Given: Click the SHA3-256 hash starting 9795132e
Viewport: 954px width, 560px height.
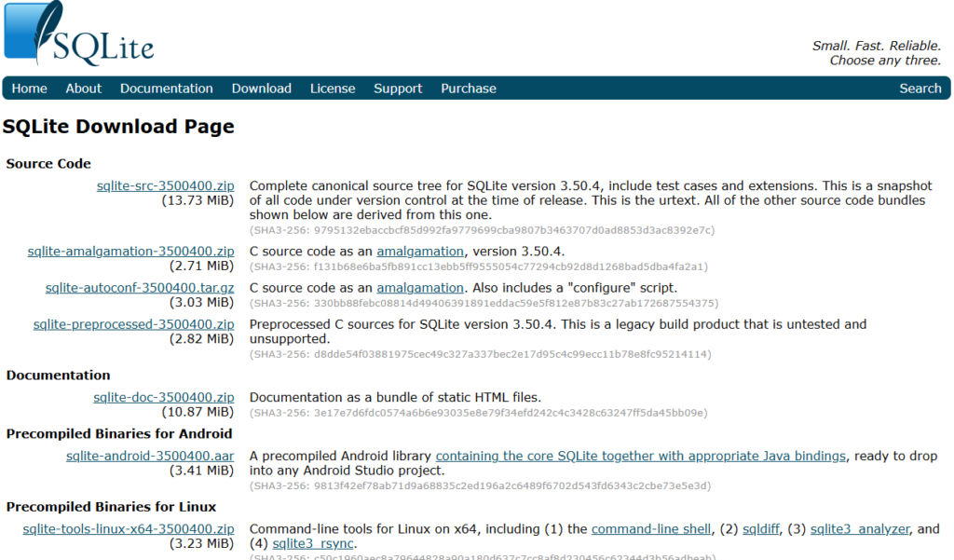Looking at the screenshot, I should tap(482, 230).
